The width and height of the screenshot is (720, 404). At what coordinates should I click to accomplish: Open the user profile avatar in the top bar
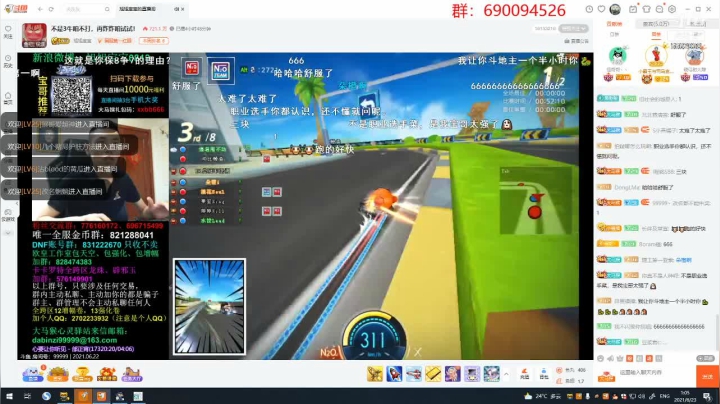pos(615,9)
